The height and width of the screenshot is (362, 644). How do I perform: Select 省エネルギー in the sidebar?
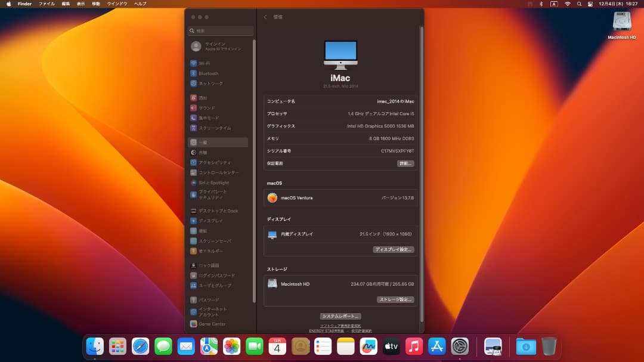coord(211,251)
